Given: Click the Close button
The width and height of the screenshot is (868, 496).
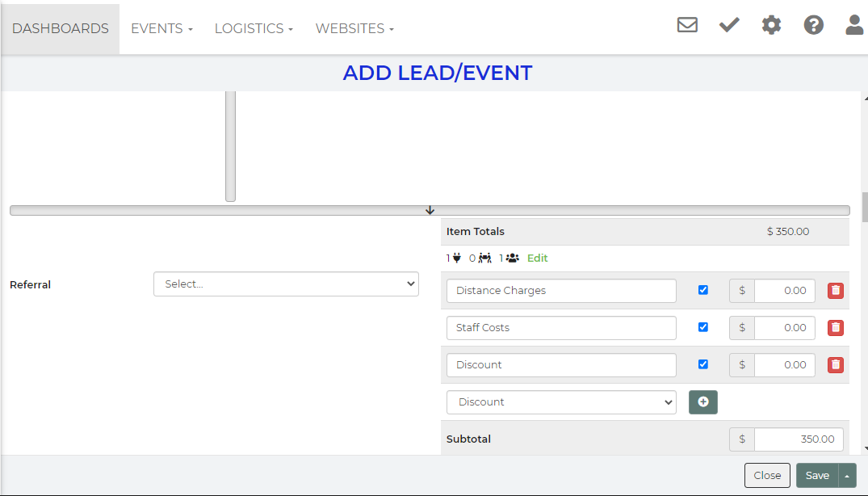Looking at the screenshot, I should tap(767, 476).
